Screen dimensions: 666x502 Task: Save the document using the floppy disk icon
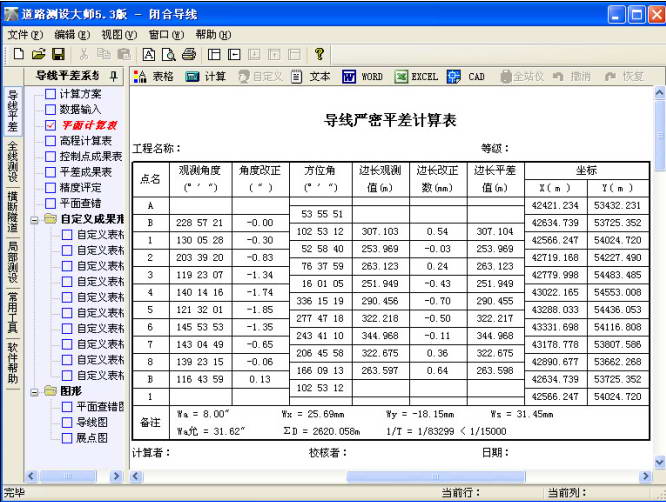coord(57,54)
